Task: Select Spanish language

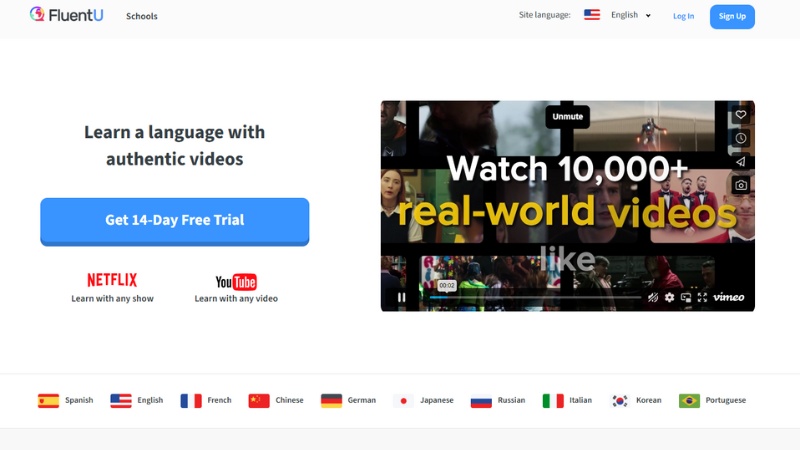Action: tap(79, 401)
